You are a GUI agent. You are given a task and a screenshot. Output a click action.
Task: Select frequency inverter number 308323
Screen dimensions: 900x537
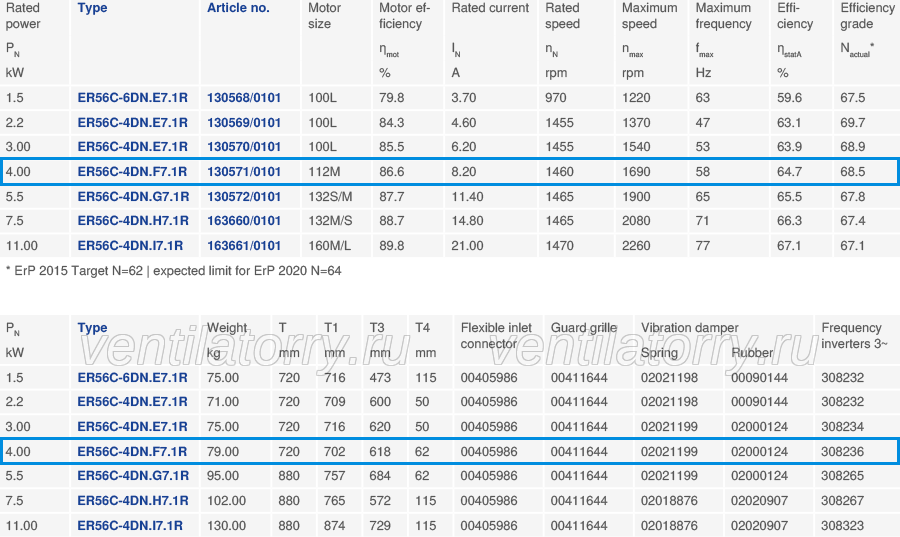(x=843, y=526)
